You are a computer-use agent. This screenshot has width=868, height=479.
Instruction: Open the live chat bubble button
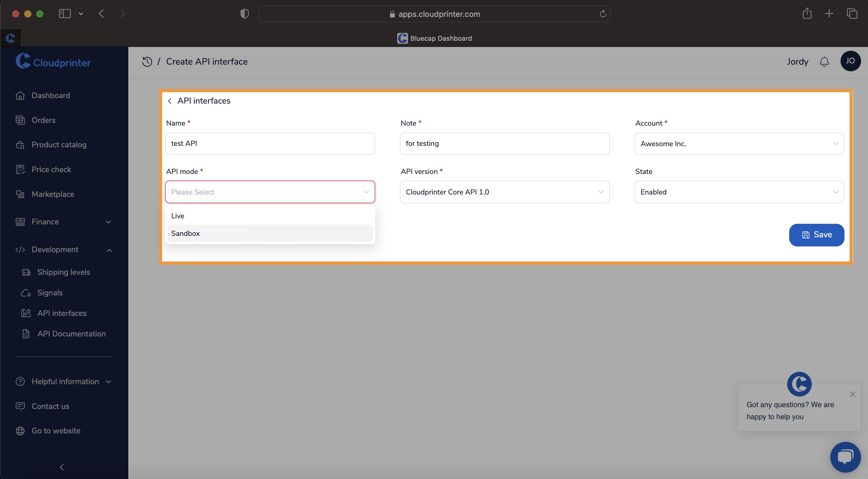(x=845, y=457)
